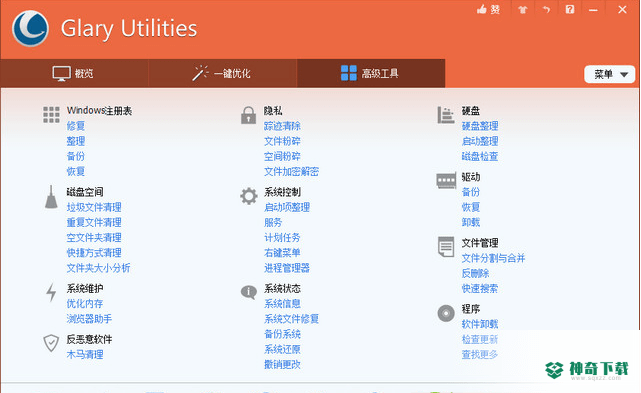Open the help question mark icon
Screen dimensions: 641x393
click(x=570, y=9)
